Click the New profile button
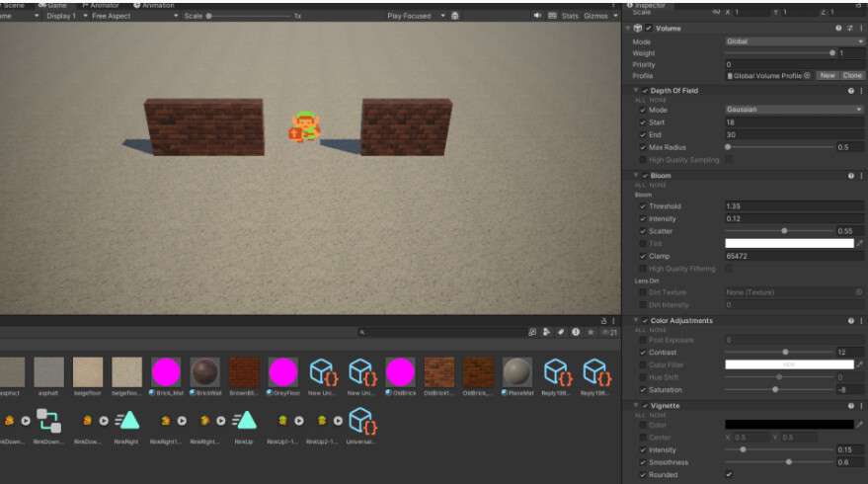 click(x=827, y=75)
